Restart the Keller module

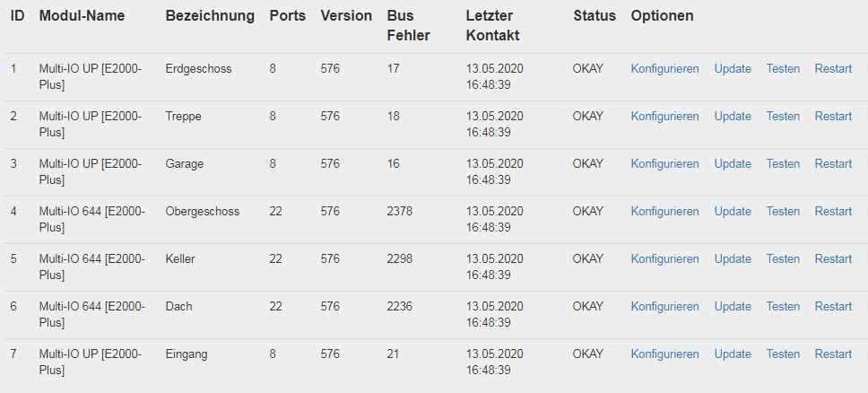coord(833,259)
